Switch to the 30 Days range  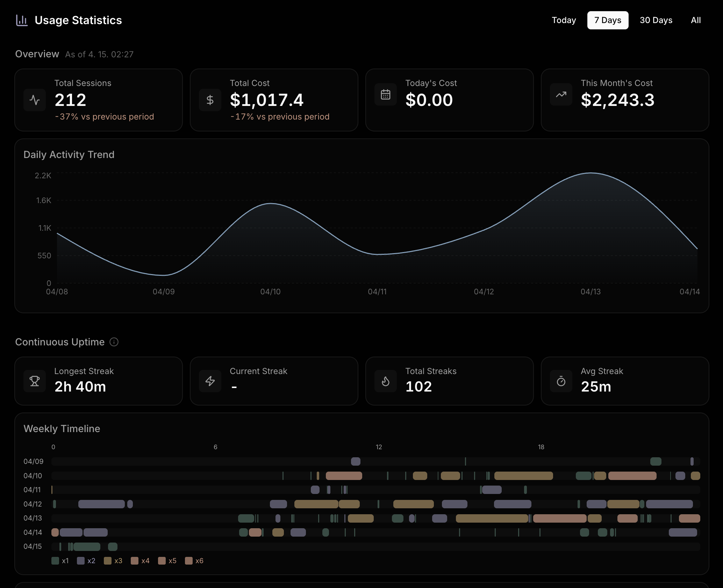click(x=656, y=20)
